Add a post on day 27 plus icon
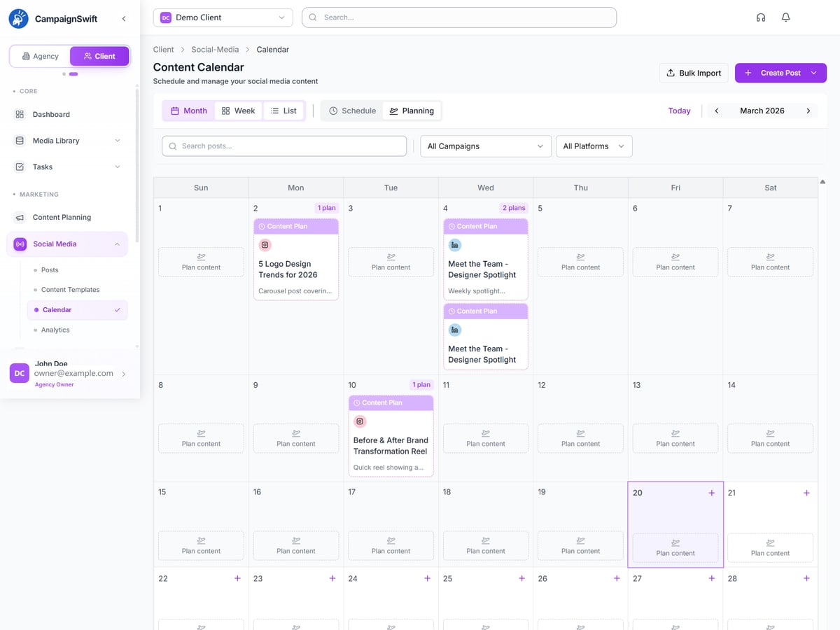This screenshot has width=840, height=630. [x=712, y=578]
